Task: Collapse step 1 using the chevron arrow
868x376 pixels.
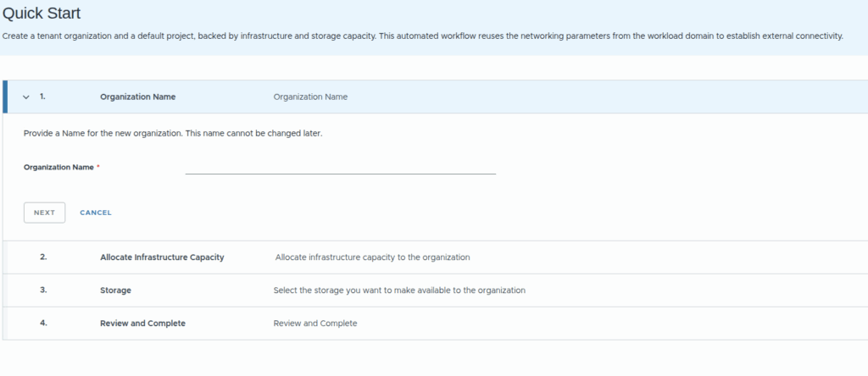Action: [x=26, y=97]
